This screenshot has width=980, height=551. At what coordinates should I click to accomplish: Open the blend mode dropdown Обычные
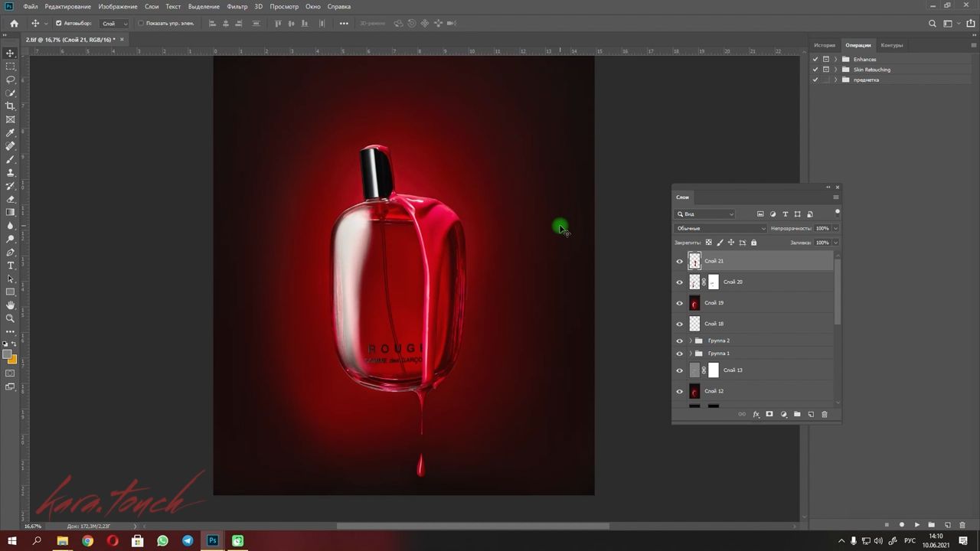pyautogui.click(x=720, y=228)
